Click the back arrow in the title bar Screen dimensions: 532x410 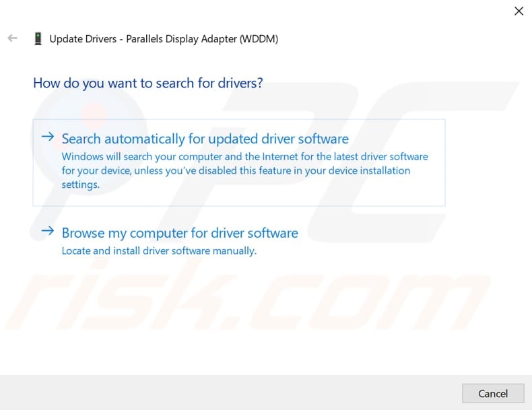pos(12,38)
